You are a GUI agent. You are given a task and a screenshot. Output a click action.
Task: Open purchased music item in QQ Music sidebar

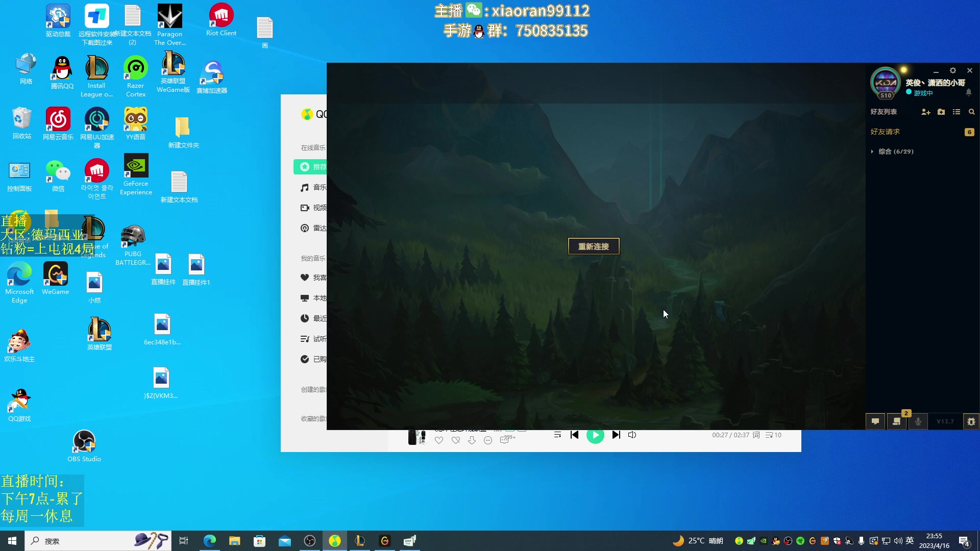click(x=312, y=359)
